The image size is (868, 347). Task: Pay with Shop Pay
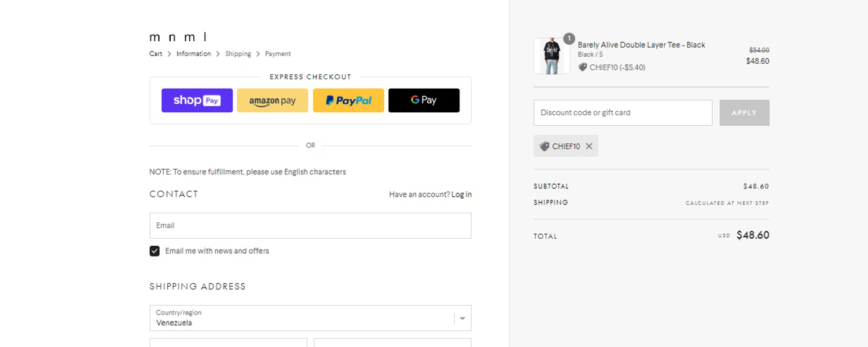click(x=197, y=100)
